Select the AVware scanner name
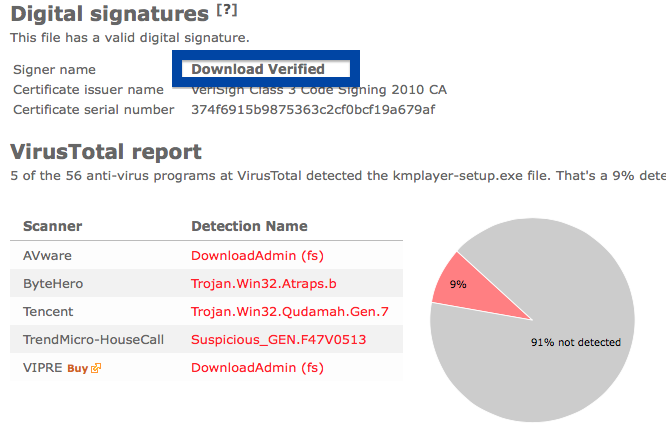The height and width of the screenshot is (425, 666). click(47, 256)
